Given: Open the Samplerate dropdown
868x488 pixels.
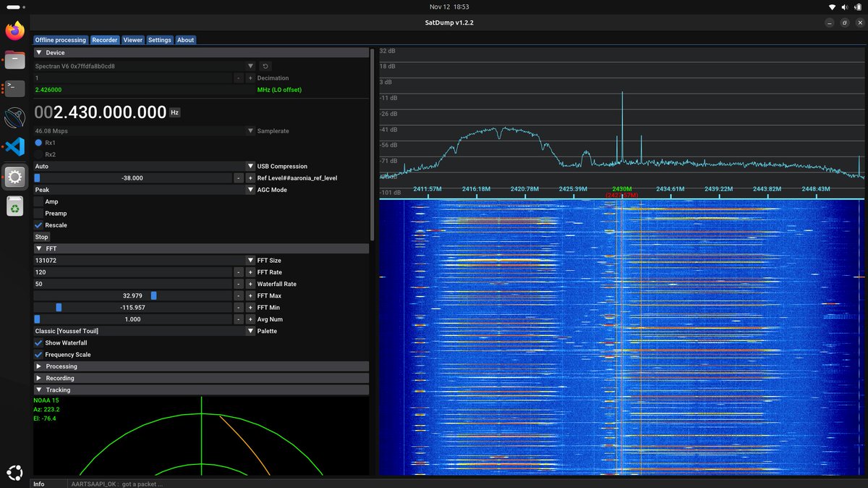Looking at the screenshot, I should pyautogui.click(x=145, y=131).
